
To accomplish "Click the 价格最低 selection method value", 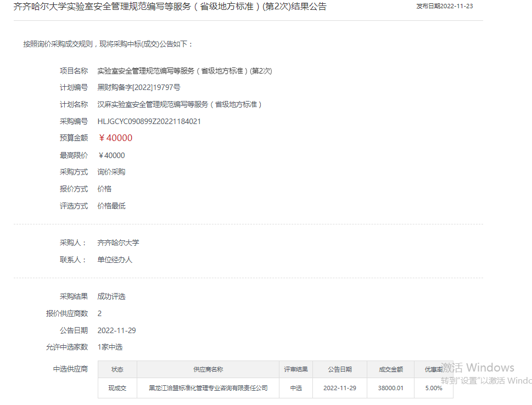I will coord(111,206).
